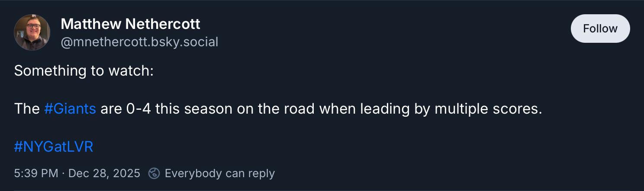
Task: Open the #NYGatLVR hashtag
Action: tap(54, 147)
